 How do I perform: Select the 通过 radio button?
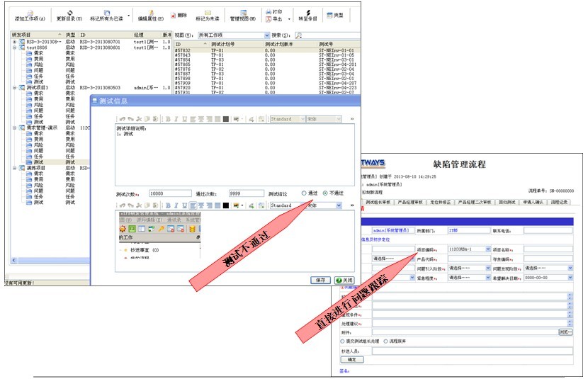tap(304, 193)
